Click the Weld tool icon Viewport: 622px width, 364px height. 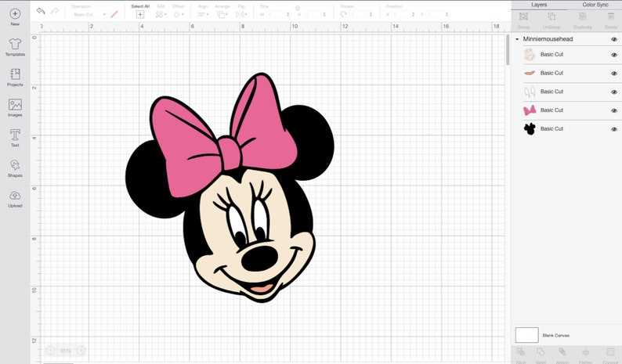coord(541,352)
